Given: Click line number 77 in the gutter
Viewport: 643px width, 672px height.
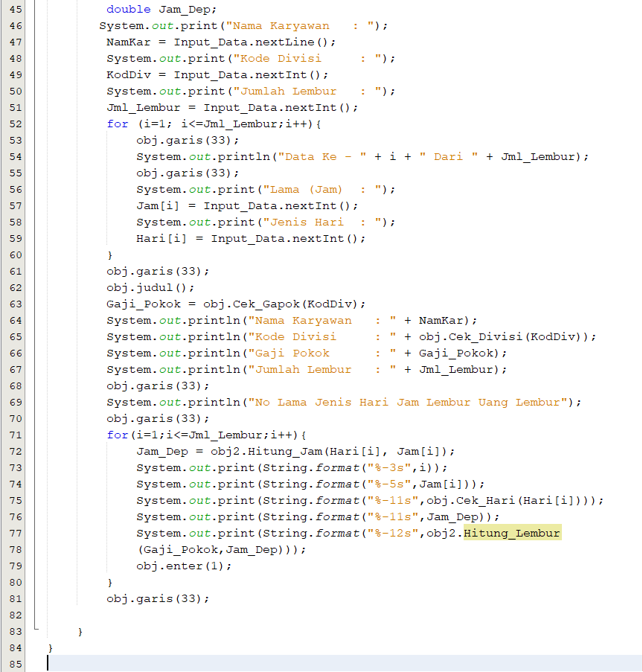Looking at the screenshot, I should (16, 533).
